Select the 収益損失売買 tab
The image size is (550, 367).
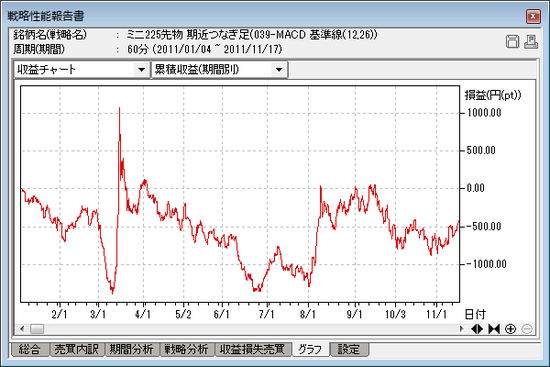click(253, 349)
